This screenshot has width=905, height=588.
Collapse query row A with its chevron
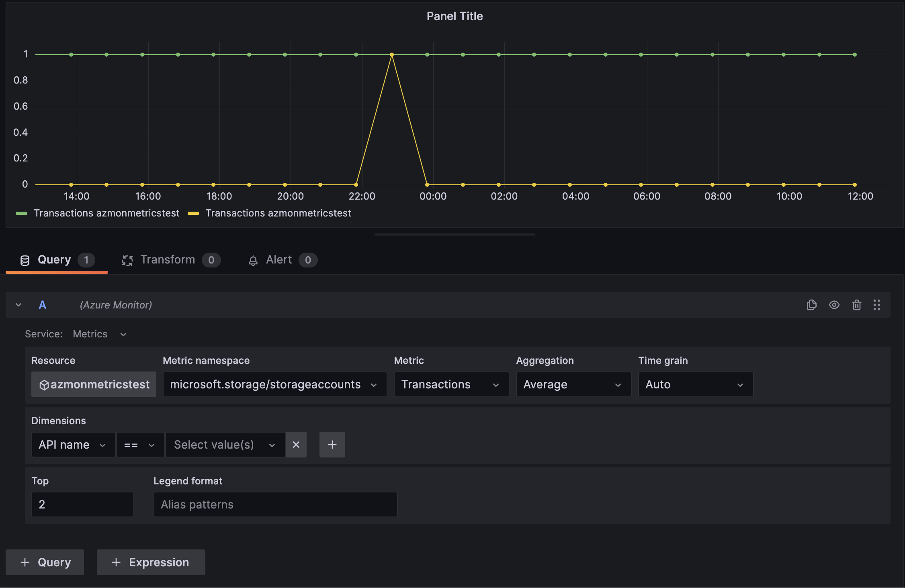point(18,305)
